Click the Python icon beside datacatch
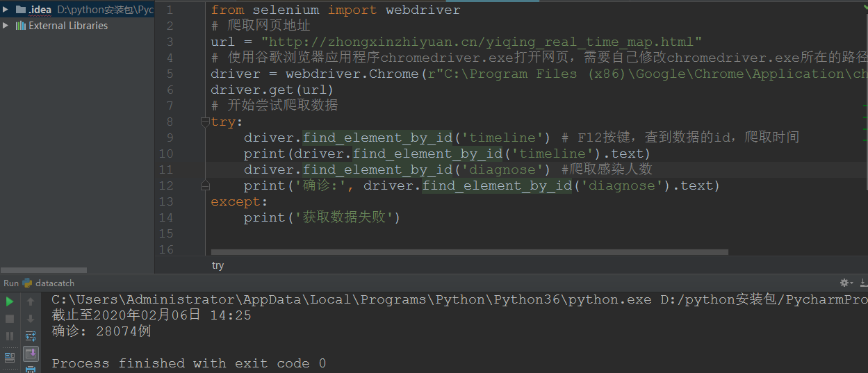Screen dimensions: 868x373 (28, 283)
